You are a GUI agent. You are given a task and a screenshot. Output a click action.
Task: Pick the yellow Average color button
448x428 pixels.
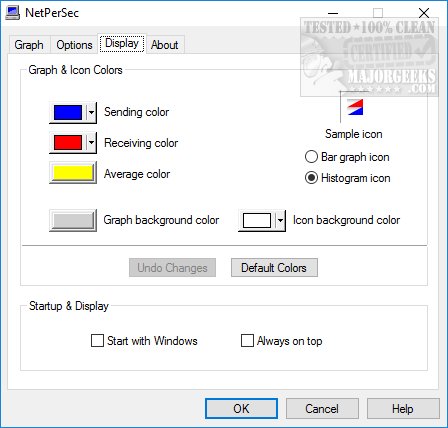coord(73,173)
